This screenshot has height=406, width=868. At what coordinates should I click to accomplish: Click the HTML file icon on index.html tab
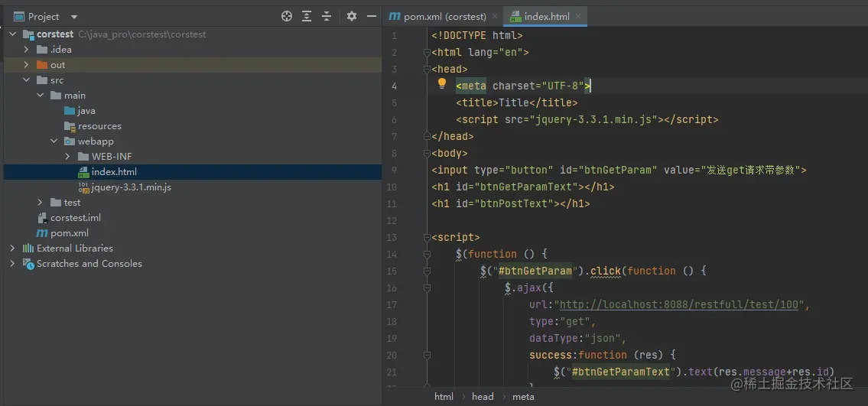click(x=515, y=17)
